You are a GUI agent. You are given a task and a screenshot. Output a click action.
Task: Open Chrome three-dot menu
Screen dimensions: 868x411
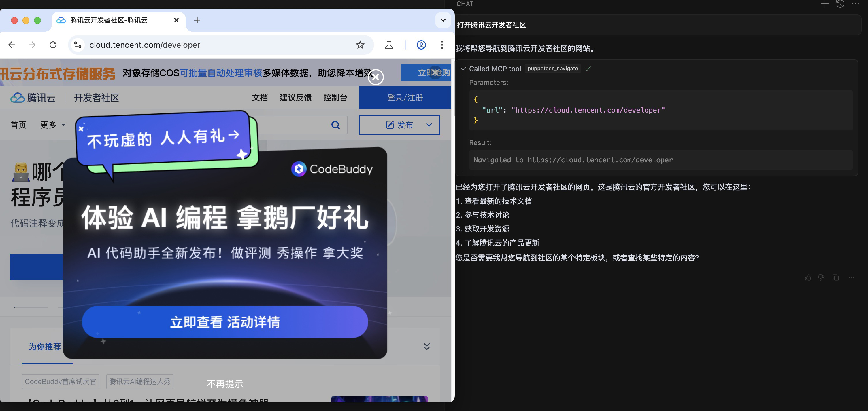[442, 45]
